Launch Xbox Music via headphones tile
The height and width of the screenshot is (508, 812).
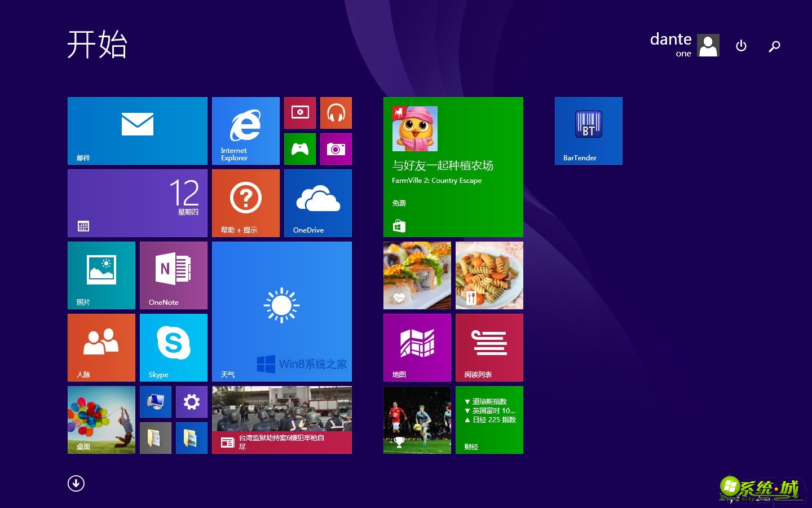click(336, 112)
